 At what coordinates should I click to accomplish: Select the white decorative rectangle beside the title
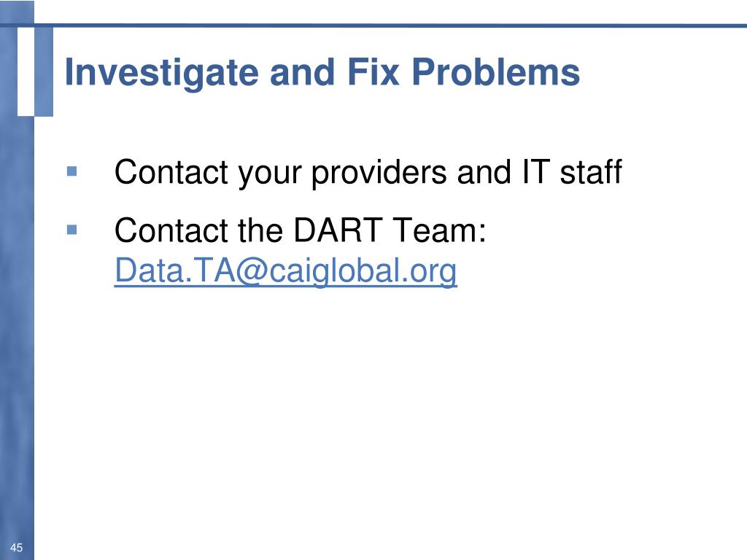(26, 71)
